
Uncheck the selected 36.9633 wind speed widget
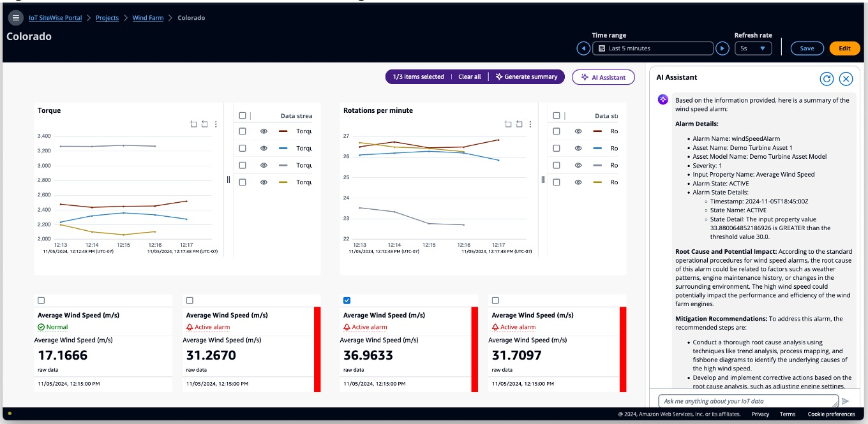click(347, 300)
